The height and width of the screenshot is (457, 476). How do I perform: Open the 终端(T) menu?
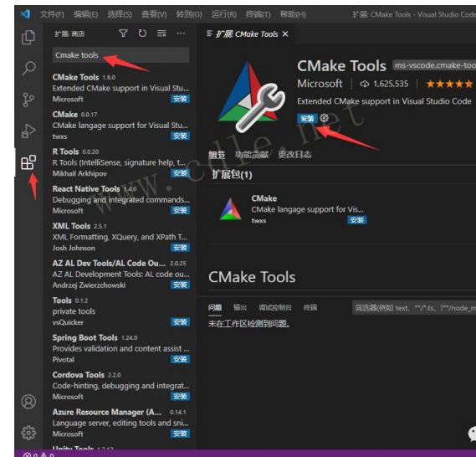(258, 14)
